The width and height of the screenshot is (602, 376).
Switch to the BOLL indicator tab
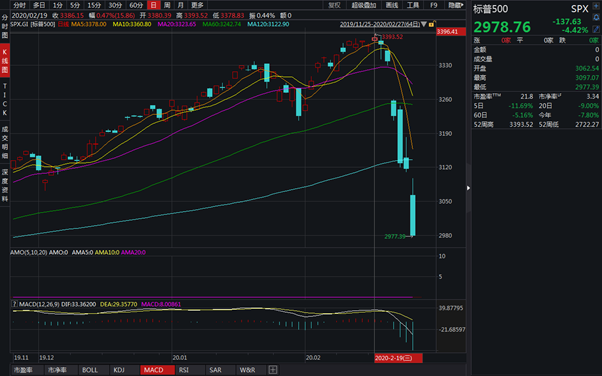[90, 370]
